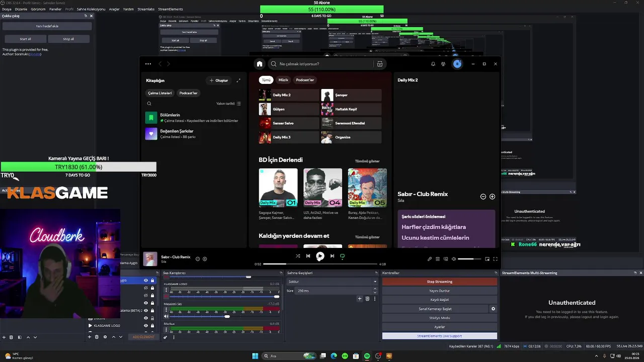Screen dimensions: 644x362
Task: Open advanced audio properties link icon
Action: (x=165, y=337)
